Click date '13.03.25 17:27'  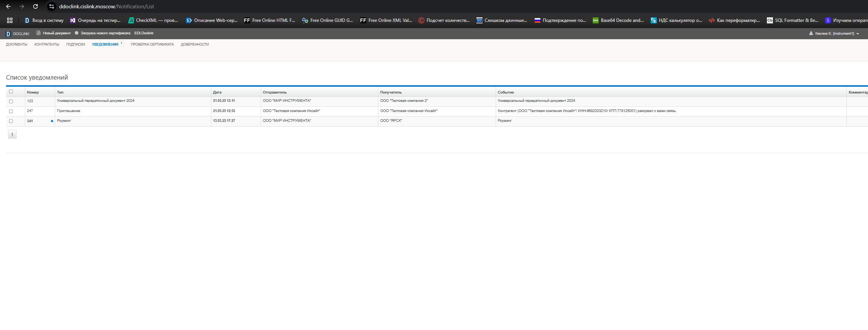(x=224, y=121)
